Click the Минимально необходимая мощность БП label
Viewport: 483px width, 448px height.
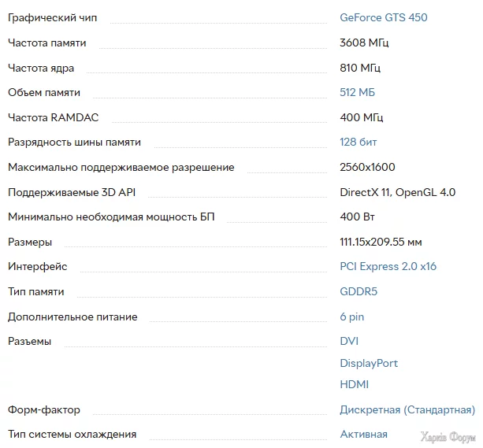[x=110, y=217]
